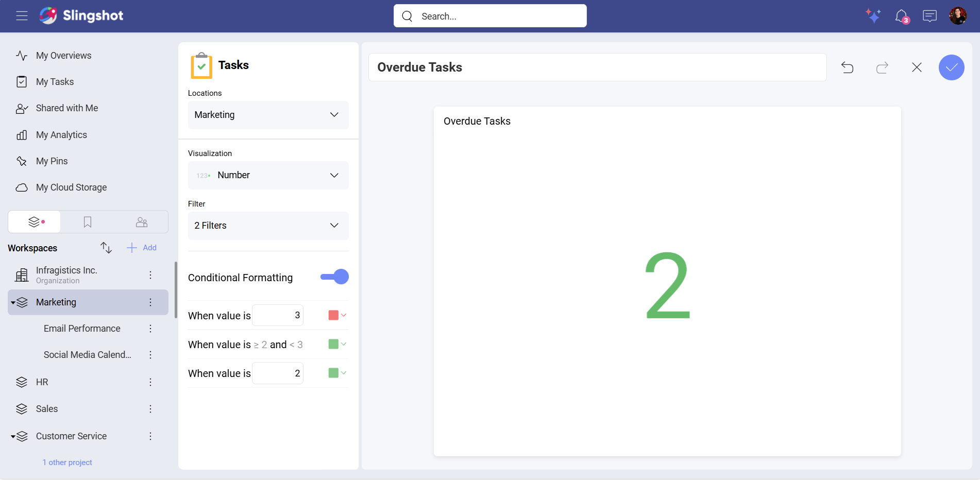Open the chat messages panel
The image size is (980, 480).
[x=930, y=16]
